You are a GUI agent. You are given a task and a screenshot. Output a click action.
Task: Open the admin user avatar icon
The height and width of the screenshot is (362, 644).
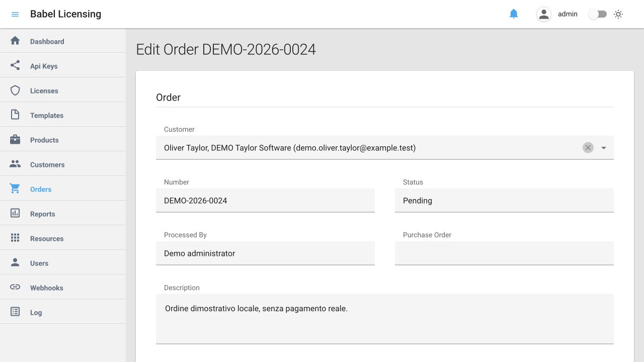544,14
